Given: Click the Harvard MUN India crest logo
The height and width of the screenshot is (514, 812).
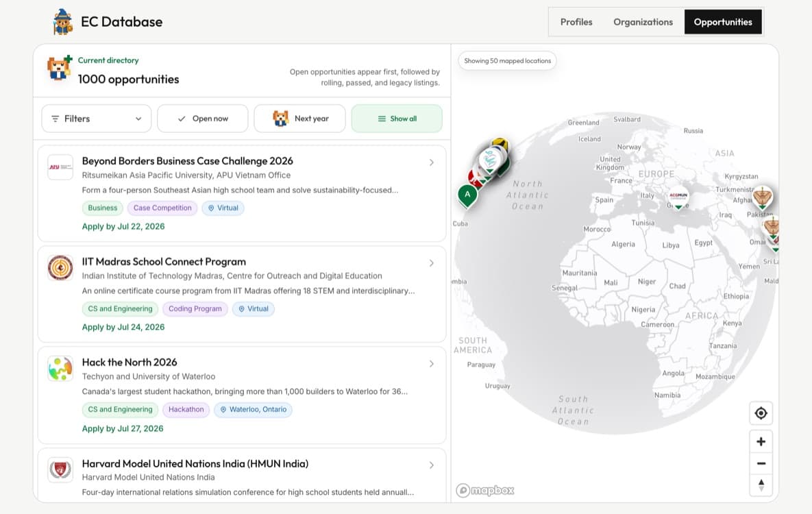Looking at the screenshot, I should pyautogui.click(x=60, y=470).
